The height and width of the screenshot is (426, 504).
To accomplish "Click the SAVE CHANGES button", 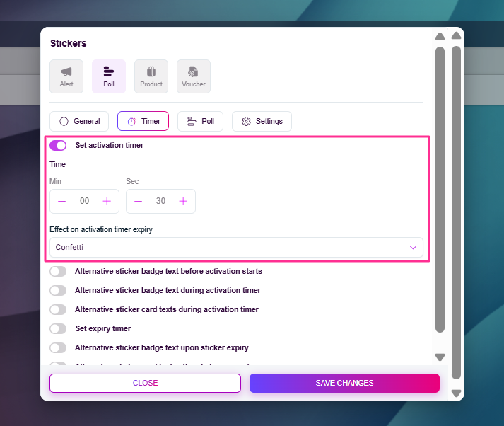I will point(344,383).
